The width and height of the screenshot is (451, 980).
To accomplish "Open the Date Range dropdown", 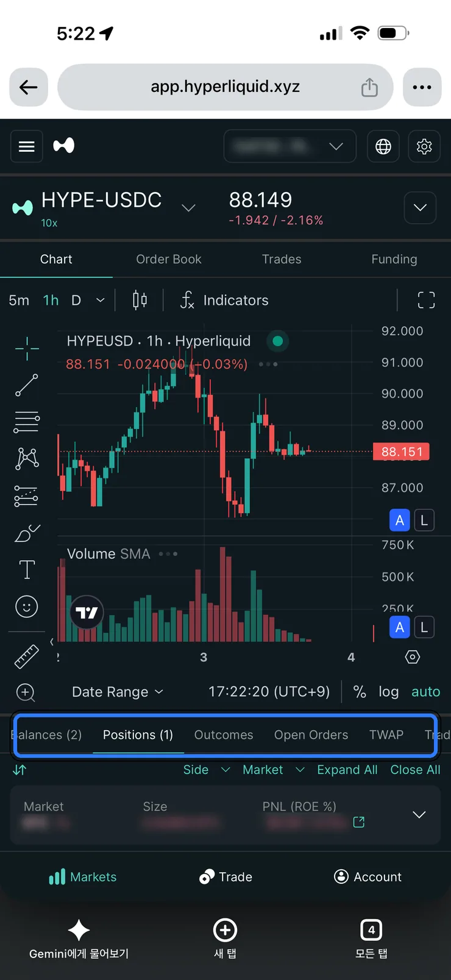I will pyautogui.click(x=118, y=692).
